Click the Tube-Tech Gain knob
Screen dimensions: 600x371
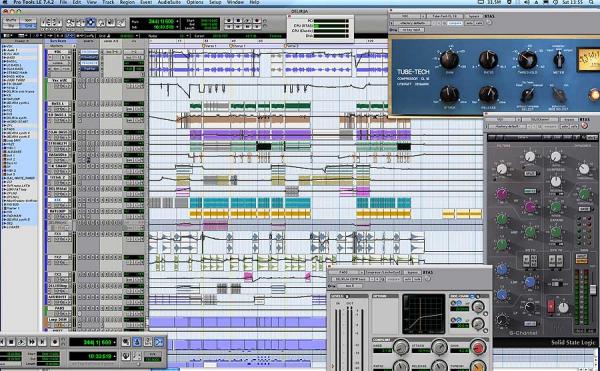click(x=449, y=60)
